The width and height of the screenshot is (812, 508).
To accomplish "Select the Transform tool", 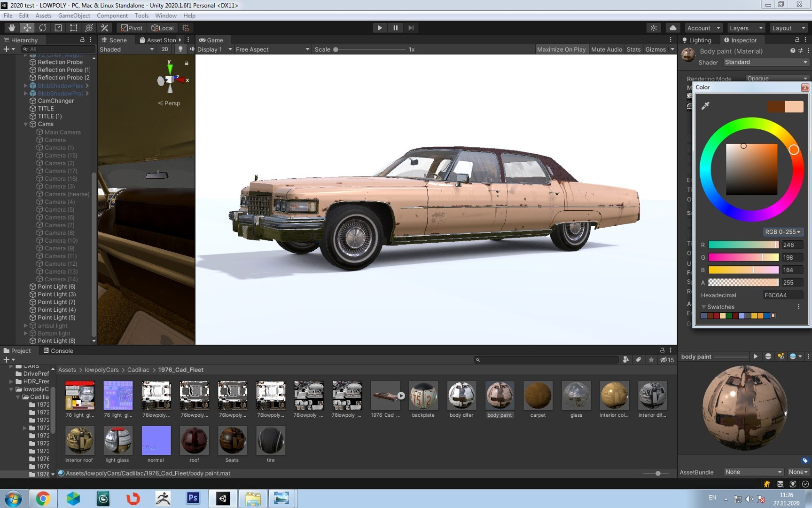I will 89,28.
